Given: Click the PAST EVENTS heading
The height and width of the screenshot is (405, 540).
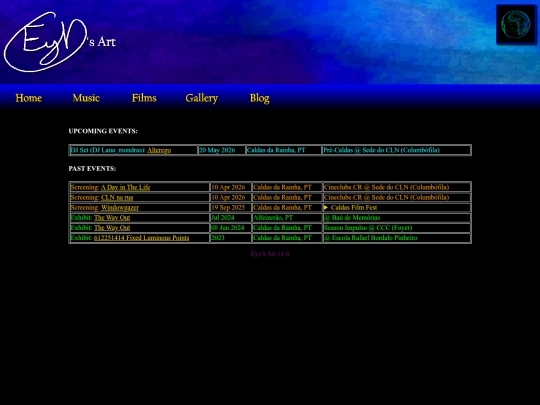Looking at the screenshot, I should tap(92, 169).
